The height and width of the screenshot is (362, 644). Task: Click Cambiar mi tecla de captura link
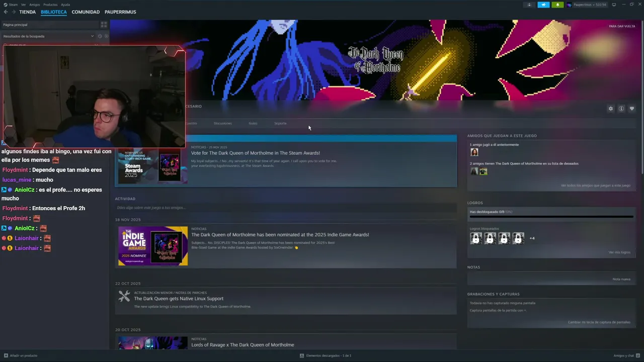coord(599,322)
